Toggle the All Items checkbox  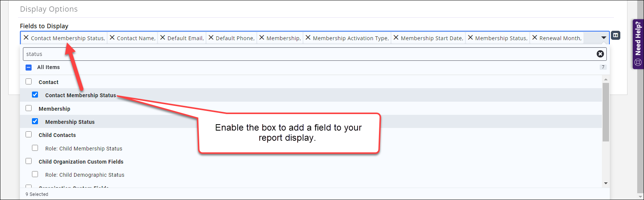click(29, 68)
